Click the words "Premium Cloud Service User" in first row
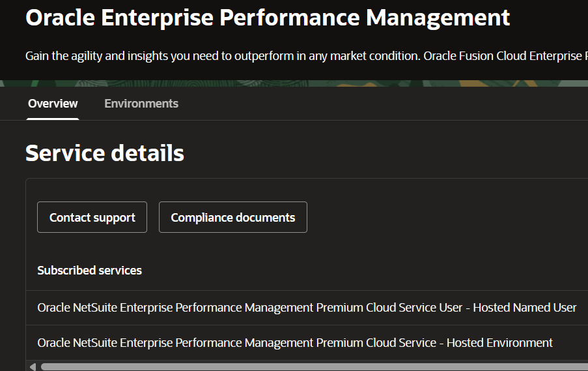This screenshot has height=371, width=588. 389,308
